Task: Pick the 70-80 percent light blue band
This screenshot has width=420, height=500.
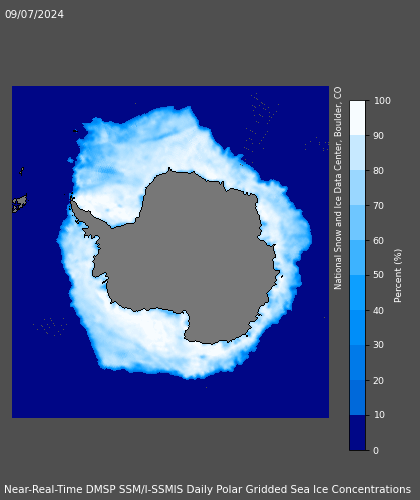Action: [357, 188]
